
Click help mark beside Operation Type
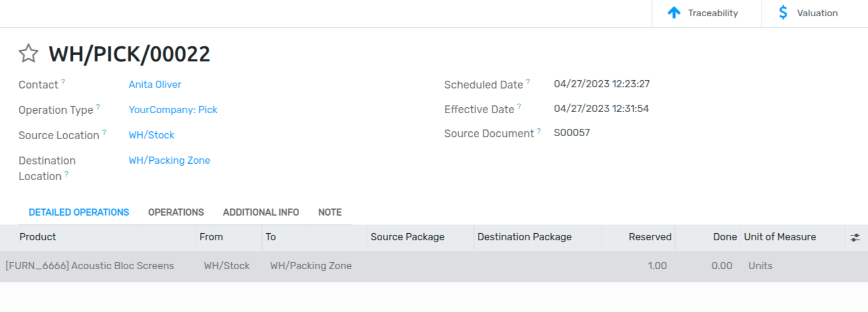[x=98, y=107]
